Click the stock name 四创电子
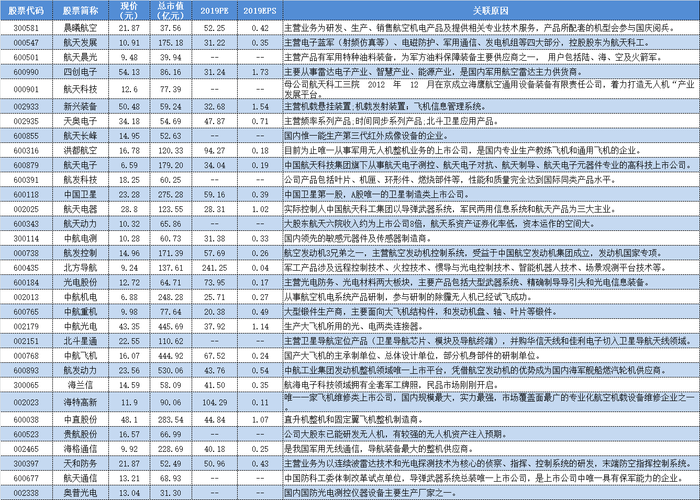The width and height of the screenshot is (700, 500). [x=80, y=72]
